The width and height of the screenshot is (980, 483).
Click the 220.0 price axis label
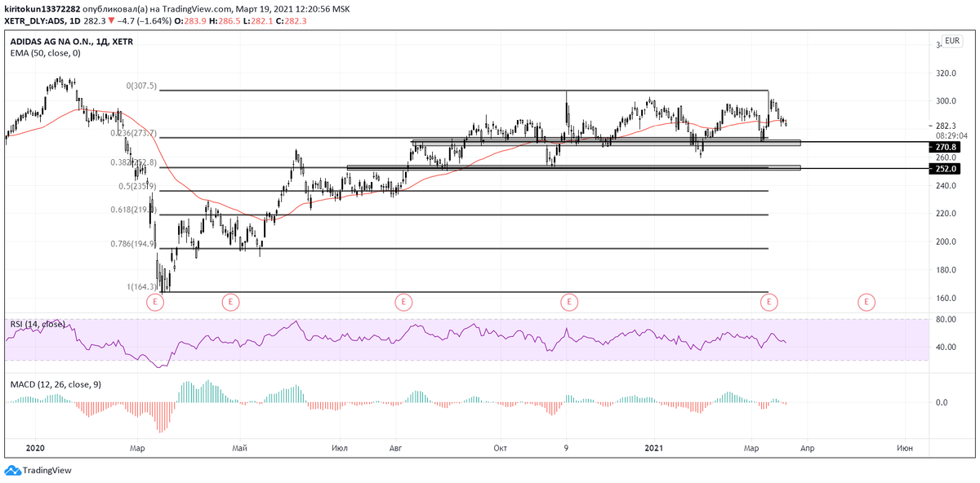pyautogui.click(x=947, y=214)
